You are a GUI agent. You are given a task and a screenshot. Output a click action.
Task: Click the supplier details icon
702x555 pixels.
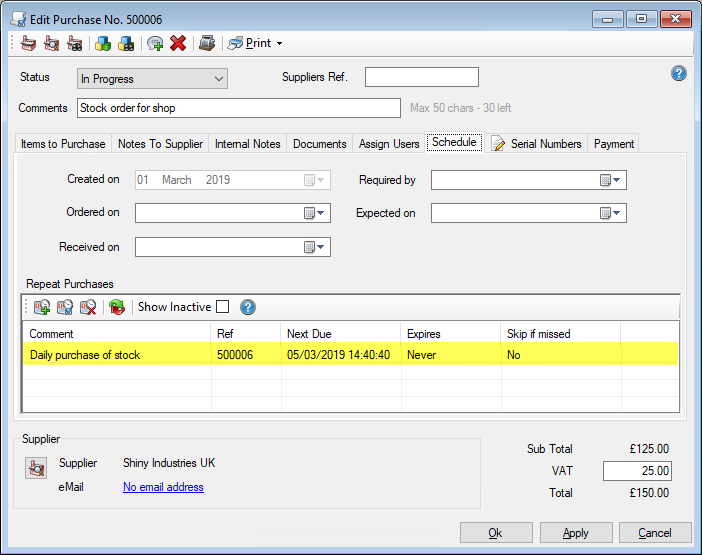pos(36,467)
